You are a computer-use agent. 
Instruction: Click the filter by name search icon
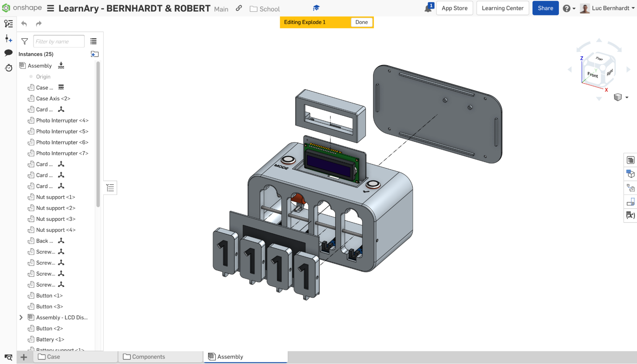25,41
